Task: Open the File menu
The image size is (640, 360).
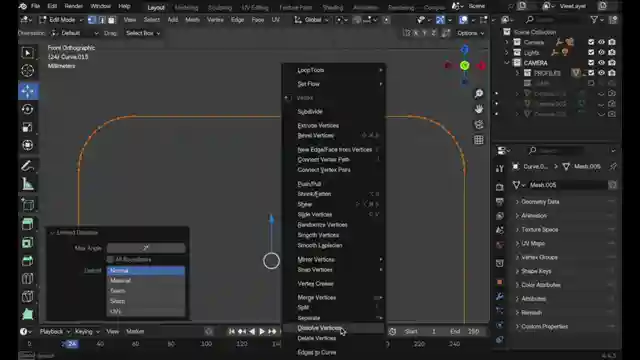Action: click(36, 6)
